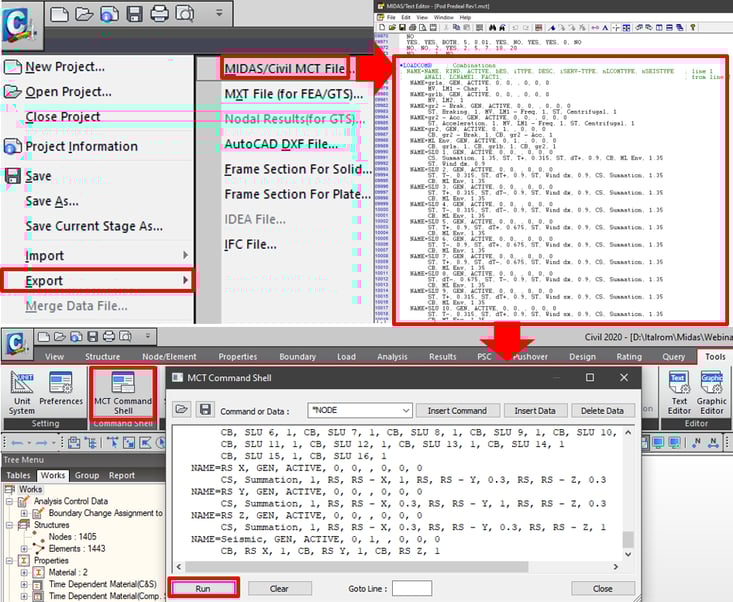
Task: Click New file icon in top quick access bar
Action: (59, 14)
